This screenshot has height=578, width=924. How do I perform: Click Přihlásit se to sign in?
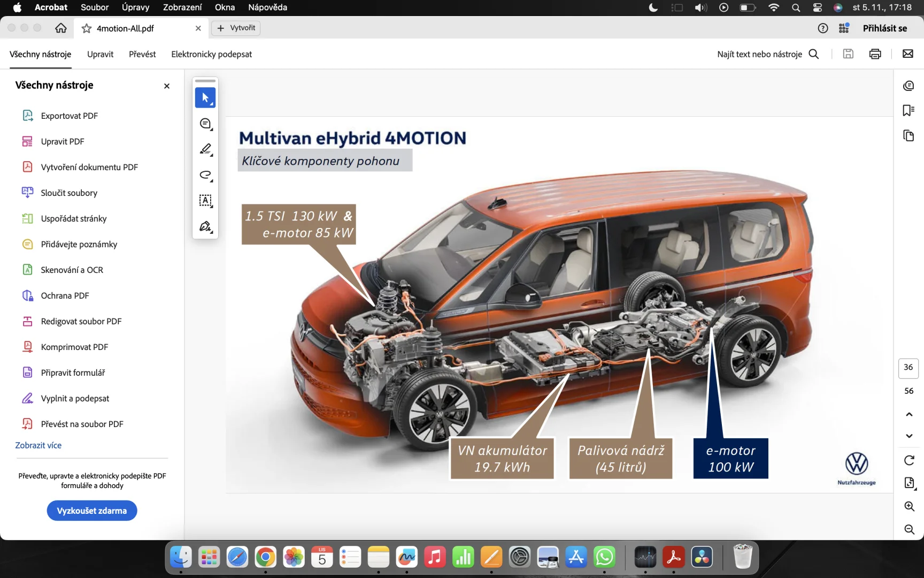point(884,28)
